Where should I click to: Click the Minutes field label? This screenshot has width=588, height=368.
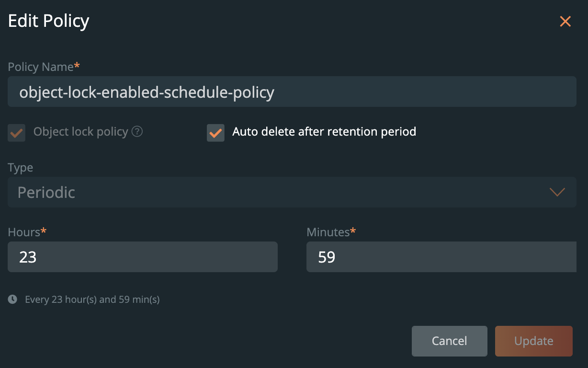(328, 232)
